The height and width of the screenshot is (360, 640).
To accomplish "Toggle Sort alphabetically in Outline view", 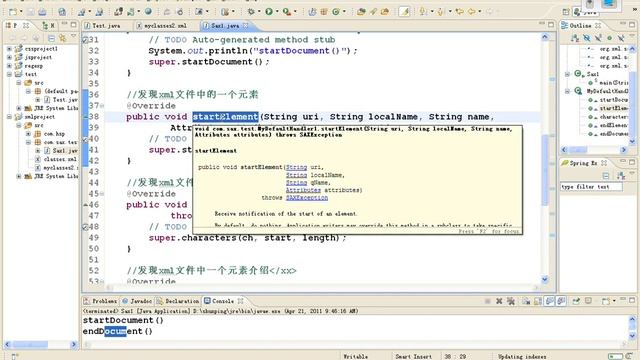I will (575, 38).
